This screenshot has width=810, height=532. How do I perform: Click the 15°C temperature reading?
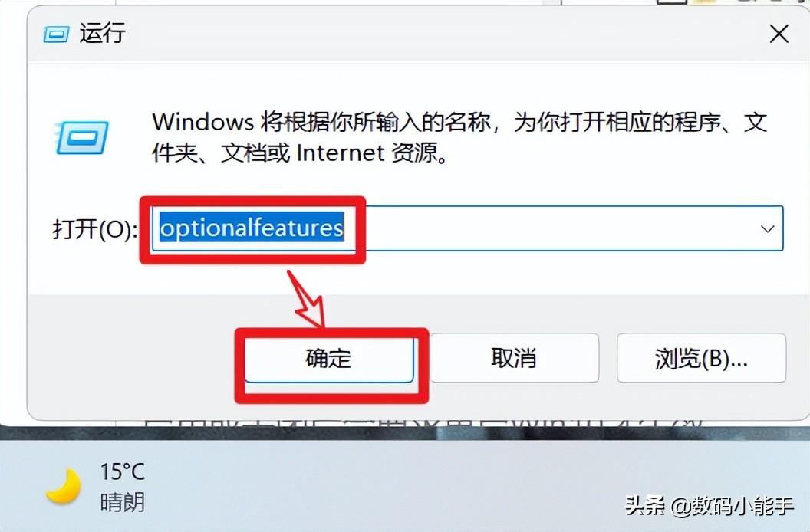pos(122,471)
